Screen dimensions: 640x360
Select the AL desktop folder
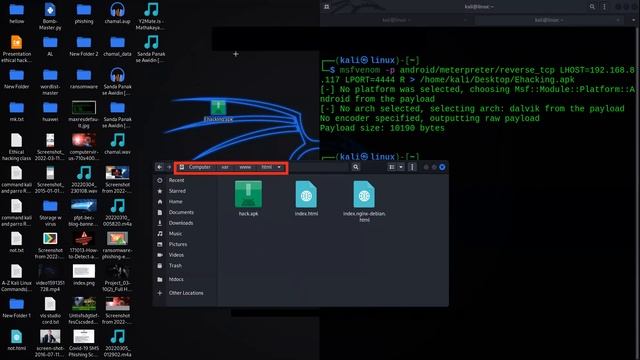[50, 46]
